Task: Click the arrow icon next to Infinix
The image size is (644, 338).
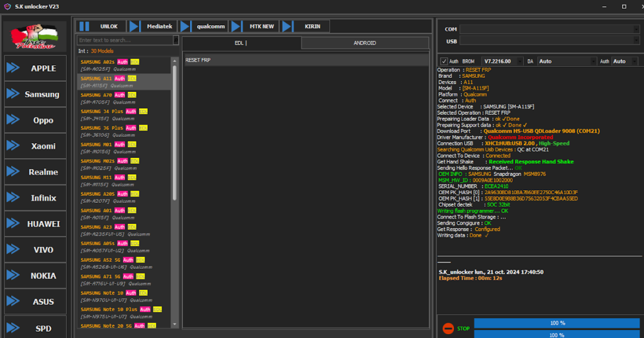Action: [13, 197]
